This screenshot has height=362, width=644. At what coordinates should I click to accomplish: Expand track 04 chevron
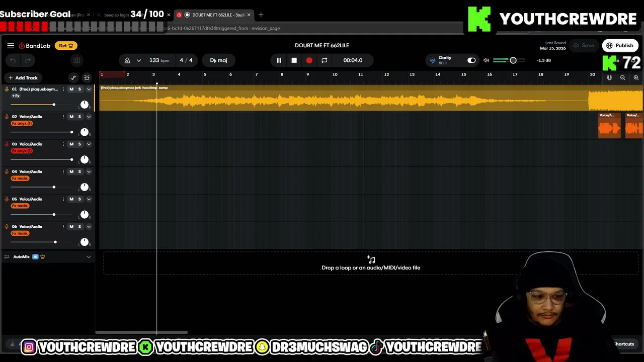(x=89, y=172)
